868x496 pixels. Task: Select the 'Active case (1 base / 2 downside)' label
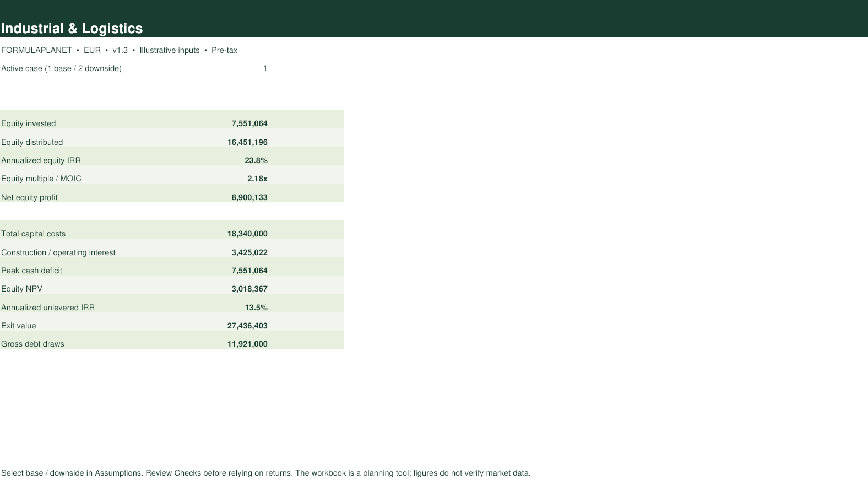pyautogui.click(x=61, y=68)
